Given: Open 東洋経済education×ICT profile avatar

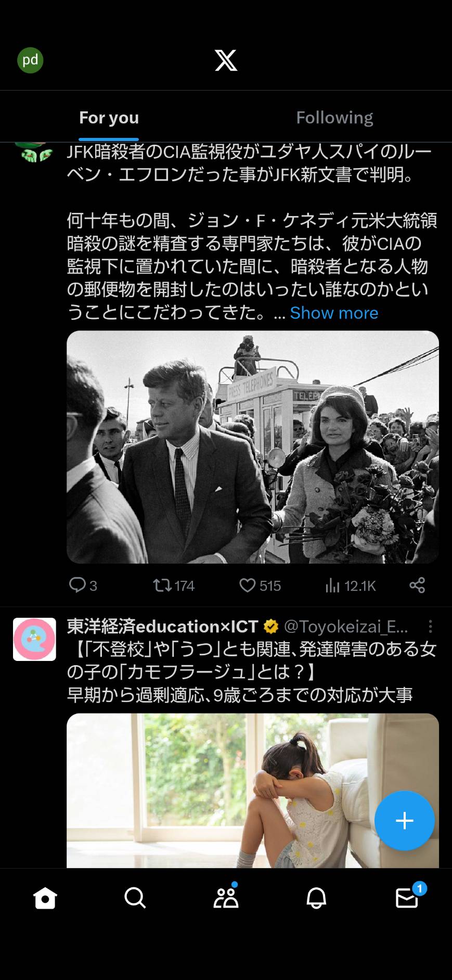Looking at the screenshot, I should pos(34,639).
